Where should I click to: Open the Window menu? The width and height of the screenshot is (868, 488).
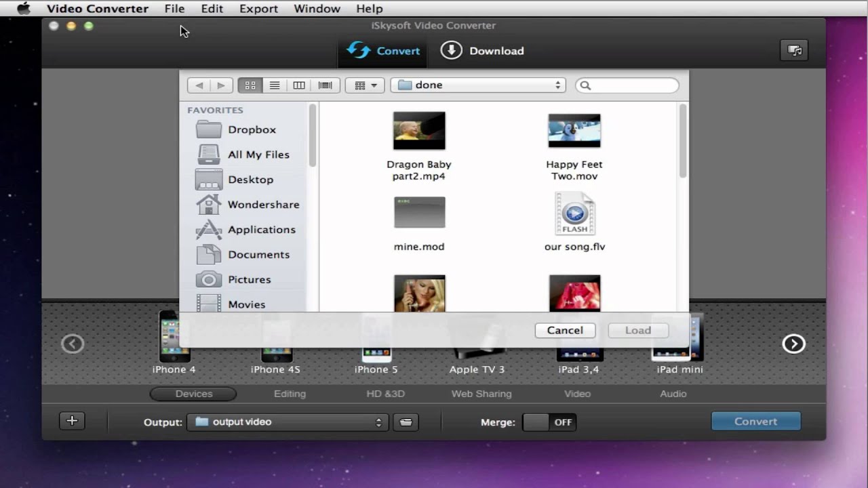tap(317, 9)
